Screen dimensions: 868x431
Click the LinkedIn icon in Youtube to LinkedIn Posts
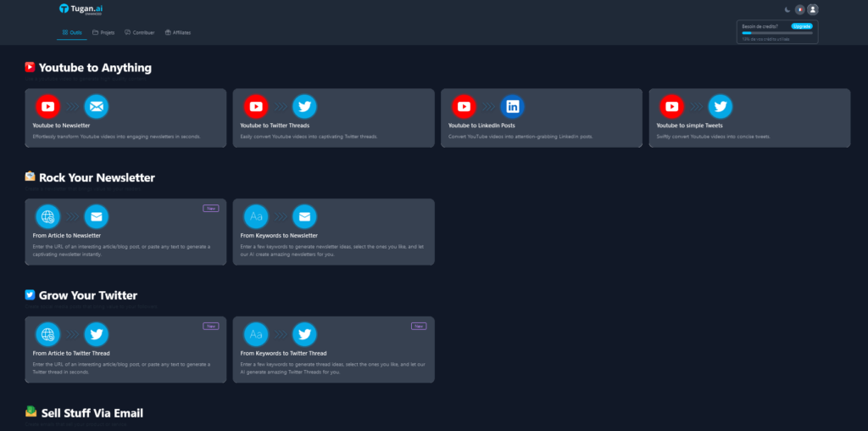coord(512,106)
